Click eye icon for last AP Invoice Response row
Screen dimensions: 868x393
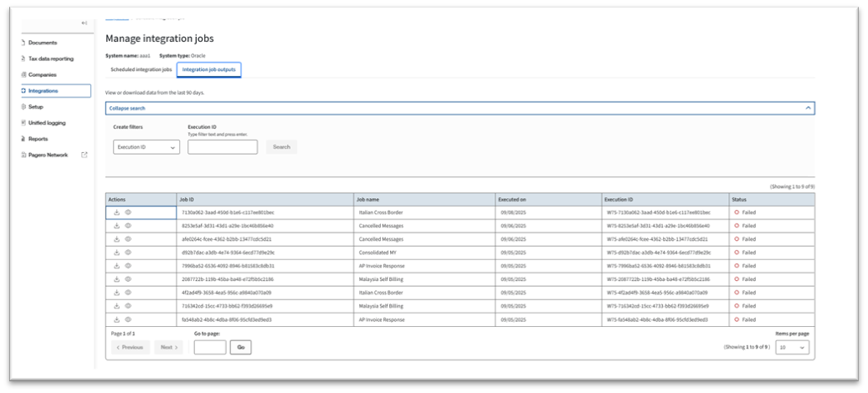point(128,319)
